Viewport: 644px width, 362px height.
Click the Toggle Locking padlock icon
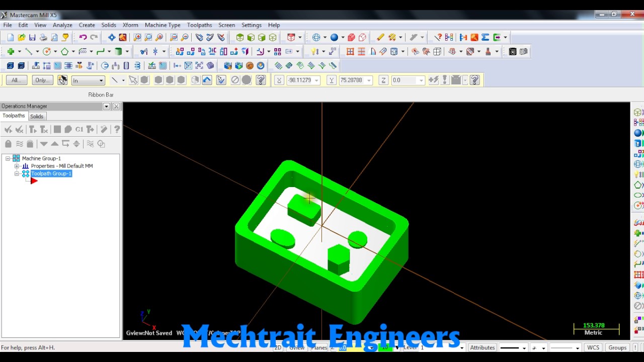coord(8,144)
